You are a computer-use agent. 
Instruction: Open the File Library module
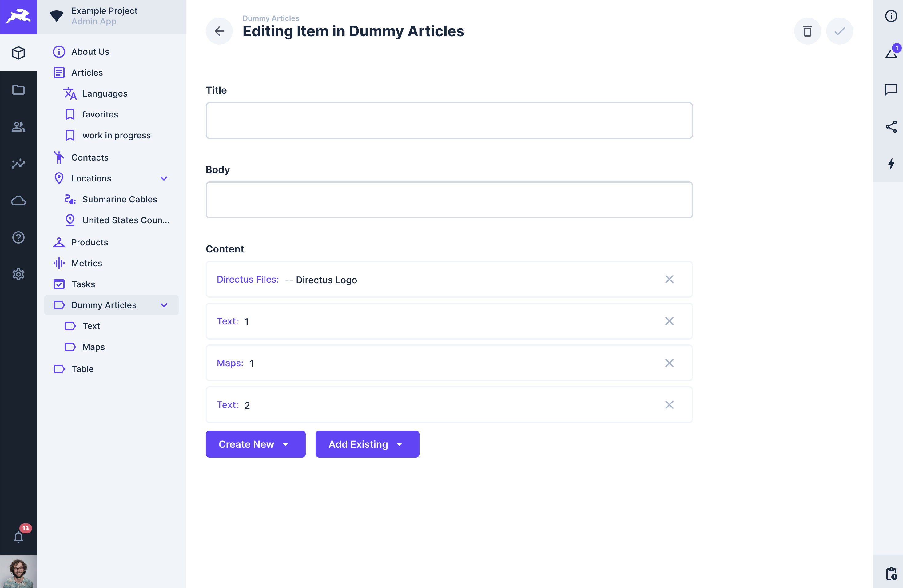(18, 89)
